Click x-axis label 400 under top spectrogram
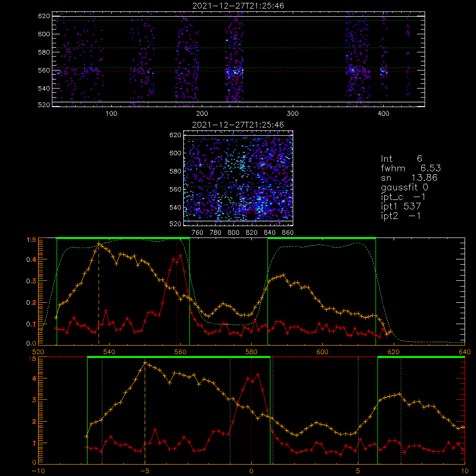Screen dimensions: 476x476 tap(383, 114)
